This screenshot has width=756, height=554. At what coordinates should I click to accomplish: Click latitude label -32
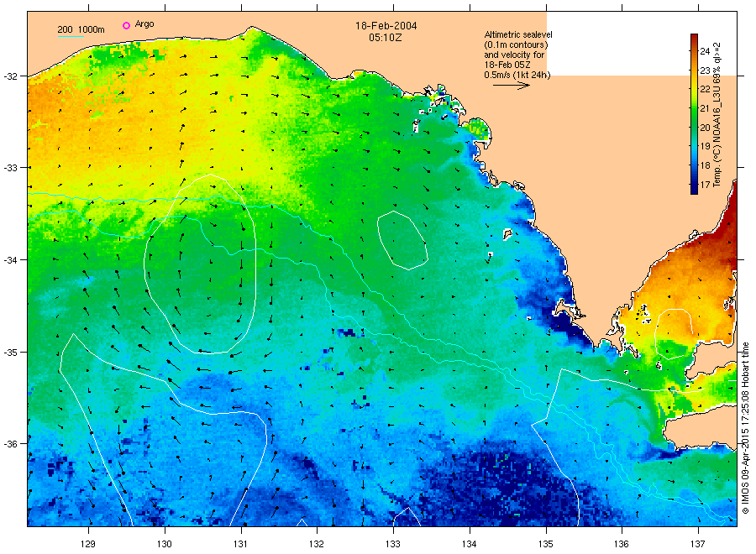[11, 76]
